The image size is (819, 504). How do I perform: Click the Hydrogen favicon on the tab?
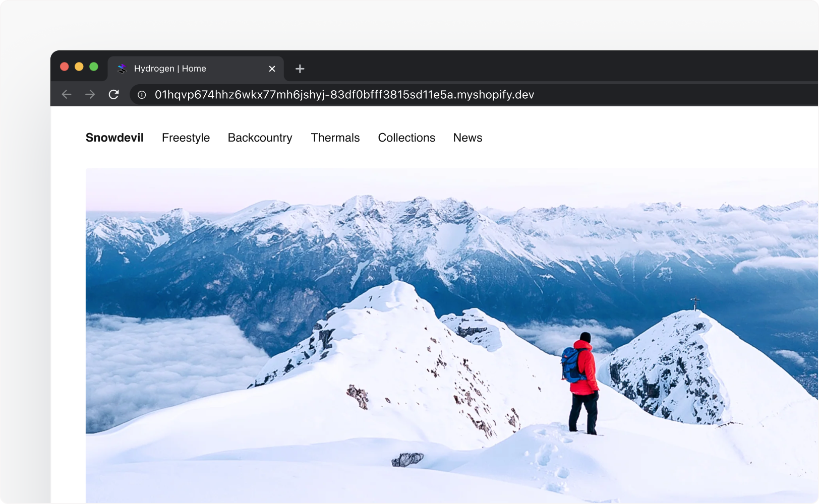(x=122, y=68)
